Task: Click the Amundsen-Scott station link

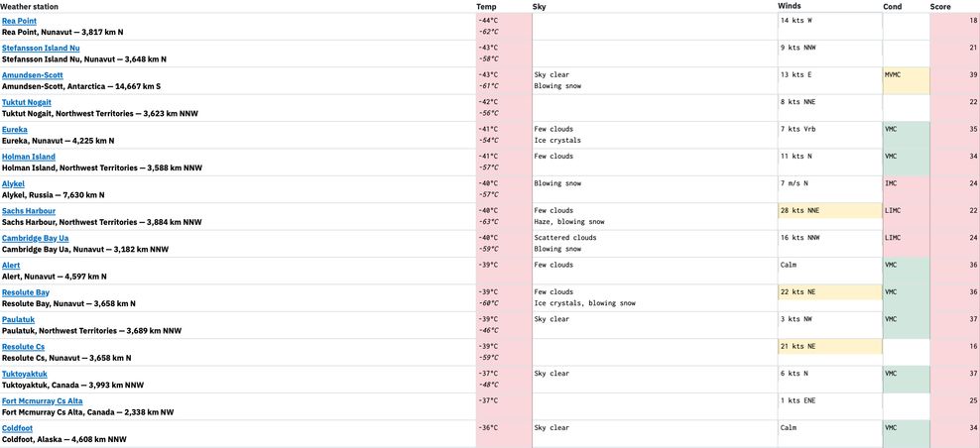Action: [33, 75]
